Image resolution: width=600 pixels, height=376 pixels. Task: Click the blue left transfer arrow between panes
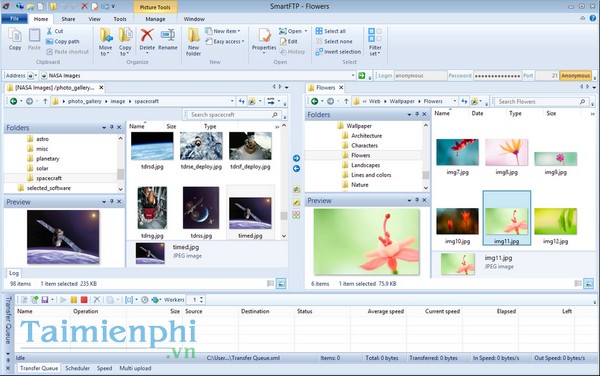point(296,169)
